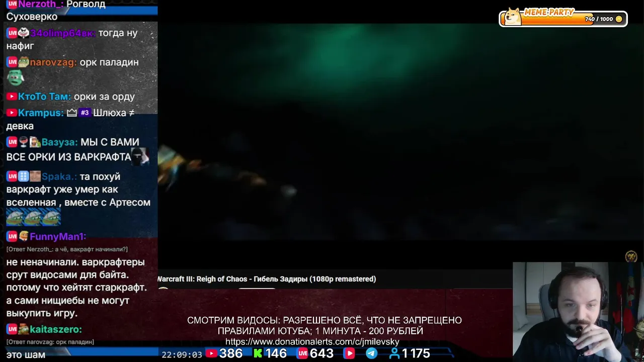Click the 386 YouTube viewer count

(231, 353)
